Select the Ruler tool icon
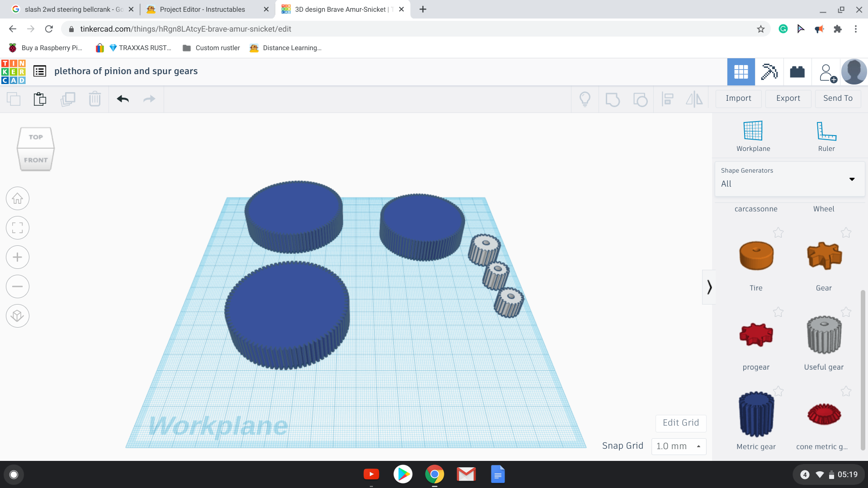 (826, 131)
